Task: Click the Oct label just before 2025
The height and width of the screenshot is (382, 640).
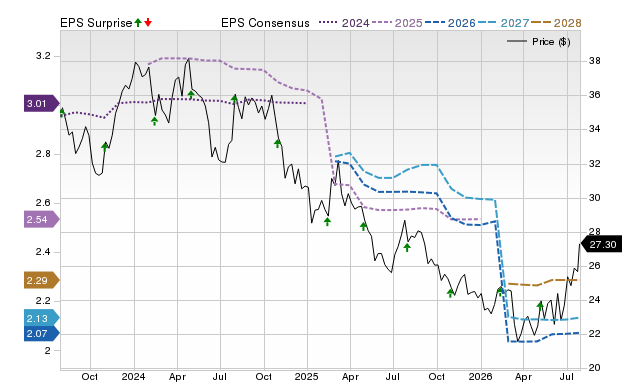Action: click(x=264, y=376)
